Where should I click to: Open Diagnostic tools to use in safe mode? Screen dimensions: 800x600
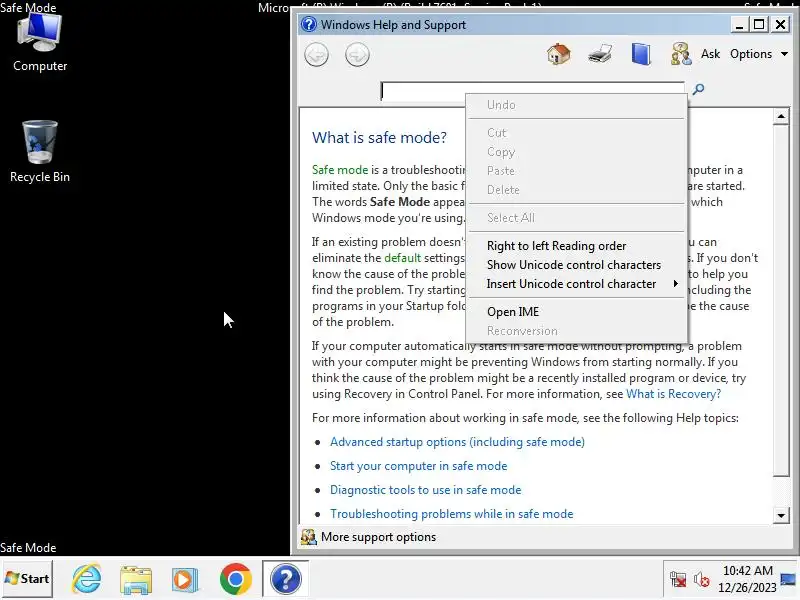point(426,490)
